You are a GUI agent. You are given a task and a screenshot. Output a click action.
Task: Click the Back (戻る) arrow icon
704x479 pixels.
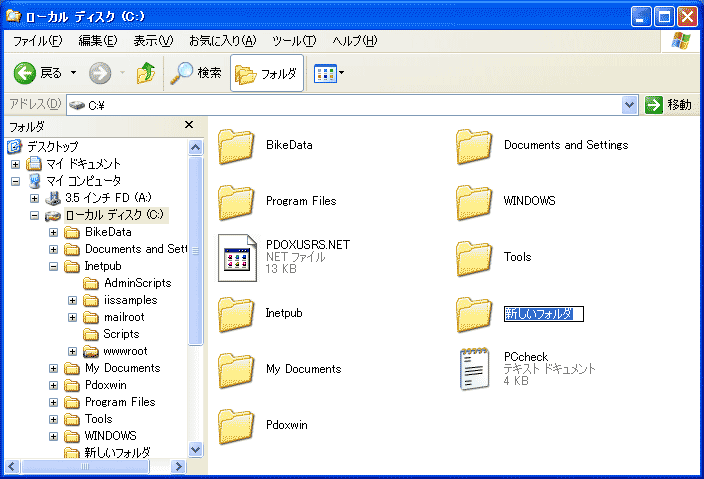(x=24, y=73)
